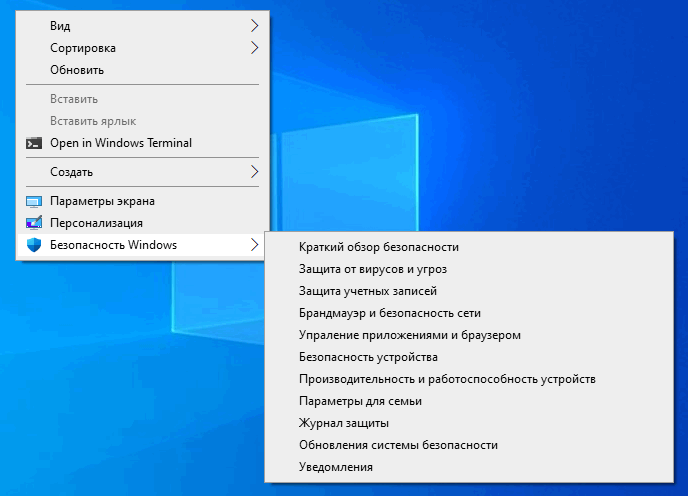Open the Вид menu item
Image resolution: width=688 pixels, height=496 pixels.
[143, 25]
